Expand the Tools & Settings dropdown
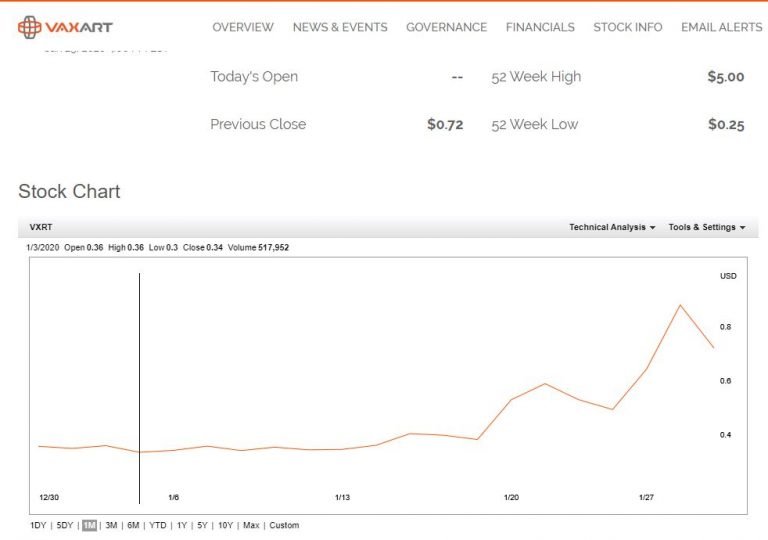The image size is (768, 540). 707,227
